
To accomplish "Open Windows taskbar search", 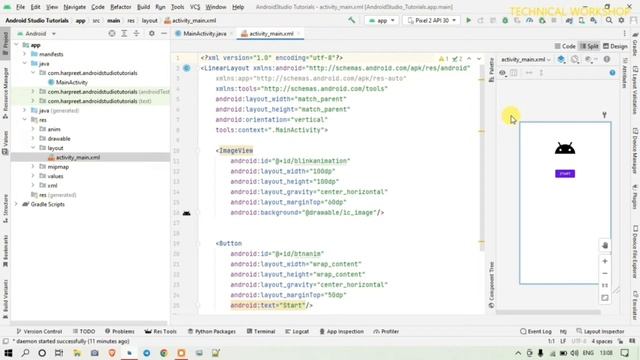I will coord(25,353).
